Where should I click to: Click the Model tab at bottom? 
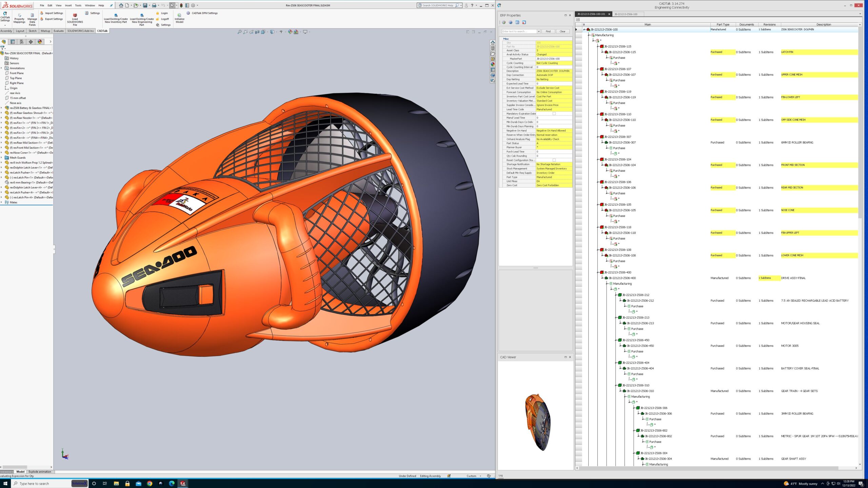[20, 471]
